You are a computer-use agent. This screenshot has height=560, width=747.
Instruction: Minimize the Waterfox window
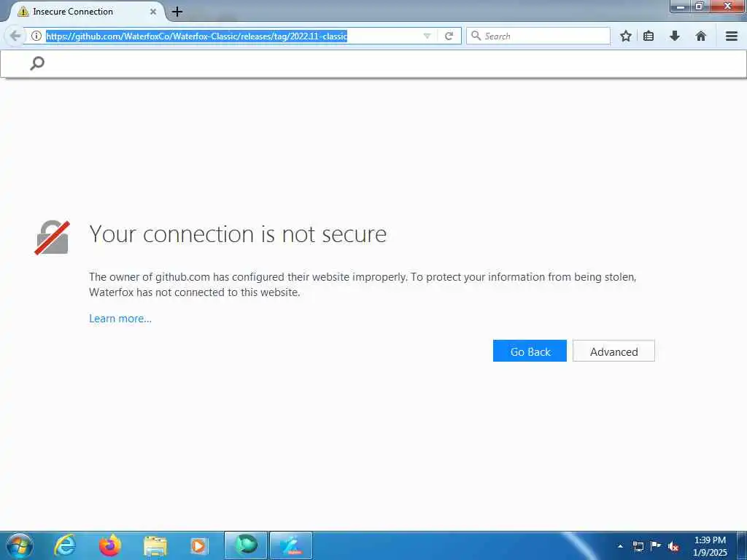coord(681,6)
